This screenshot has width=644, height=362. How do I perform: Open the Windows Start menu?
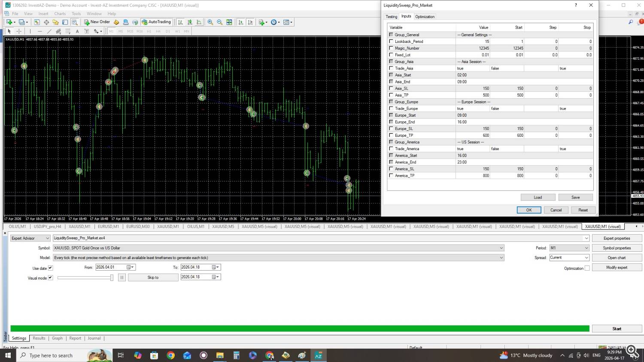[8, 355]
